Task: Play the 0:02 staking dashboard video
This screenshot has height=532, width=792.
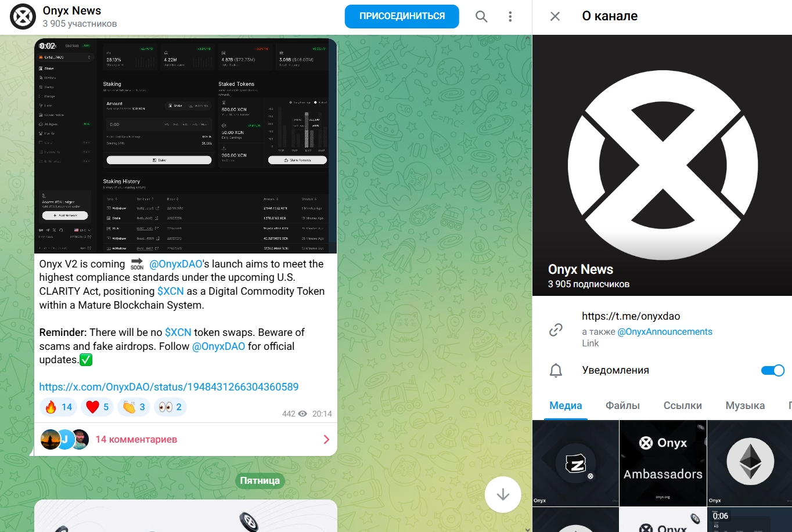Action: pyautogui.click(x=186, y=146)
